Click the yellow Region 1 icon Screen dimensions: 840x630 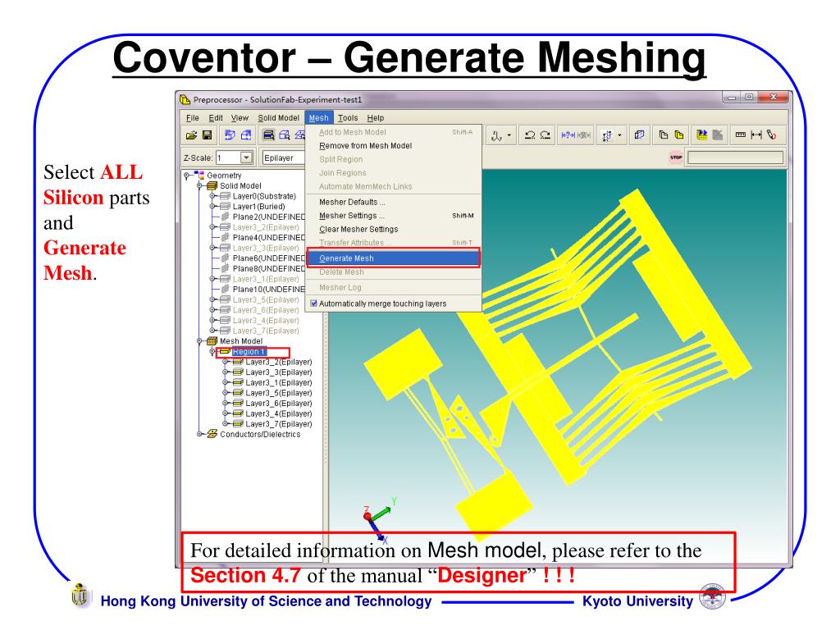coord(225,351)
